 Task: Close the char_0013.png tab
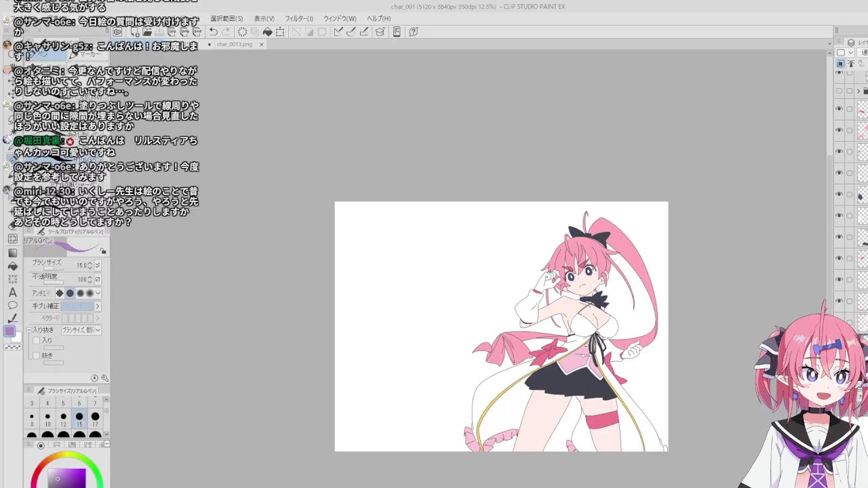(x=261, y=44)
